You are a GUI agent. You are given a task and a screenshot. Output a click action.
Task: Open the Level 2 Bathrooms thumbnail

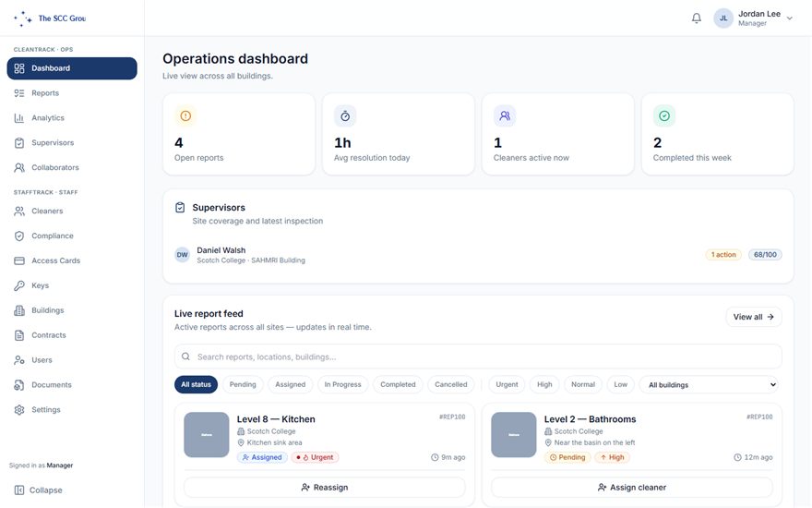point(514,435)
